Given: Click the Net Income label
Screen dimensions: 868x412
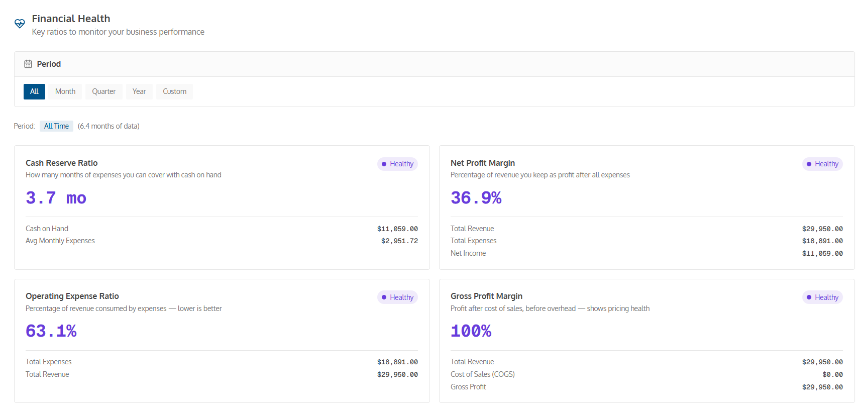Looking at the screenshot, I should (x=468, y=253).
